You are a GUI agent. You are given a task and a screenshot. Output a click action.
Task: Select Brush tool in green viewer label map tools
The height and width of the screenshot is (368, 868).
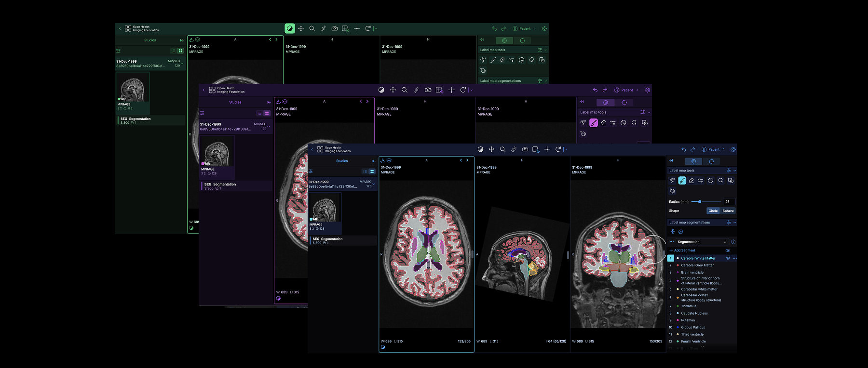click(493, 60)
